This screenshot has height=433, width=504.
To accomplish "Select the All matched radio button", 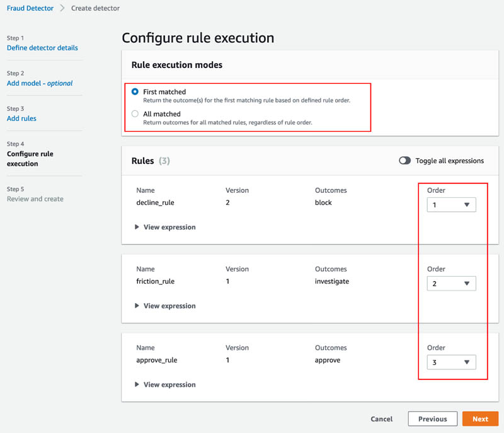I will [x=135, y=114].
